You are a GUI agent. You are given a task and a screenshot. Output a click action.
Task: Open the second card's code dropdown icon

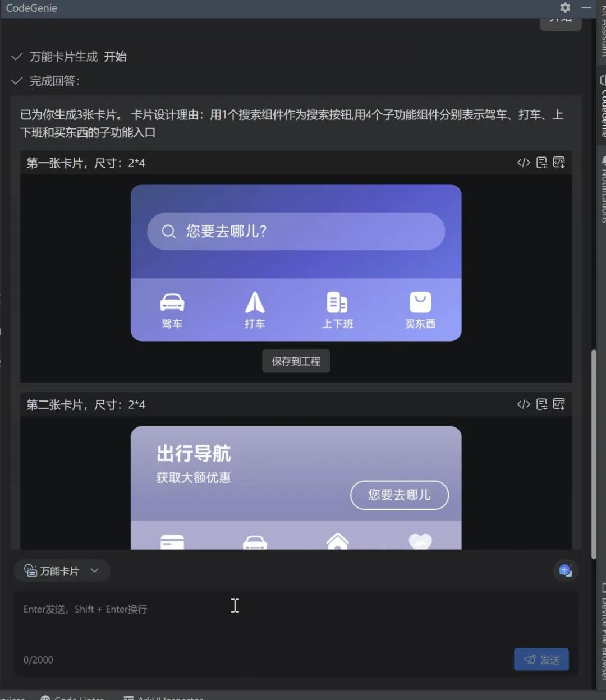[x=559, y=404]
